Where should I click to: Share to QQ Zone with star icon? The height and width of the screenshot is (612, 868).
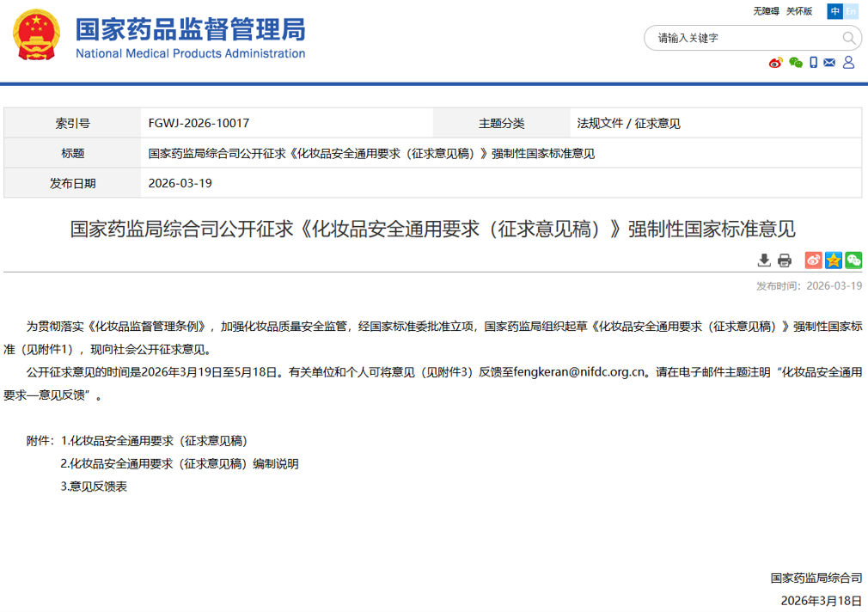(833, 260)
